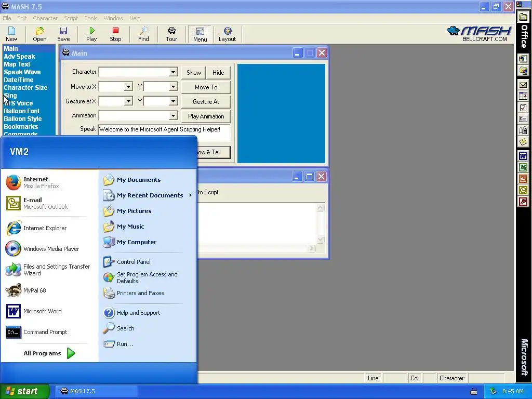Open the File menu
This screenshot has height=399, width=532.
point(7,18)
